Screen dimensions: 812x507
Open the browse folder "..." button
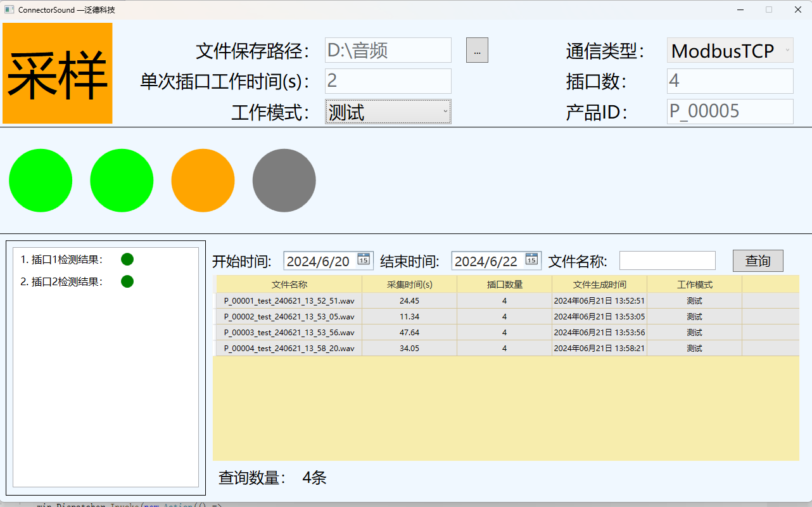(477, 50)
